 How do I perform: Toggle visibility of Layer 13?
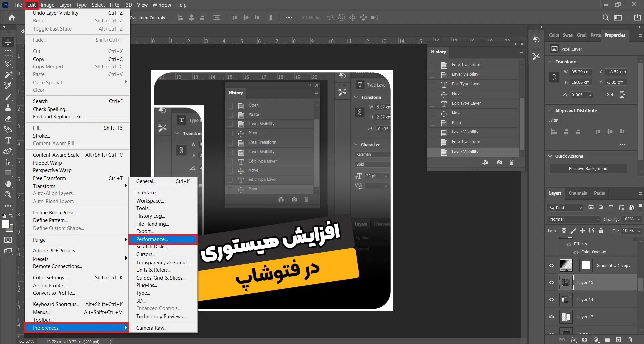551,317
